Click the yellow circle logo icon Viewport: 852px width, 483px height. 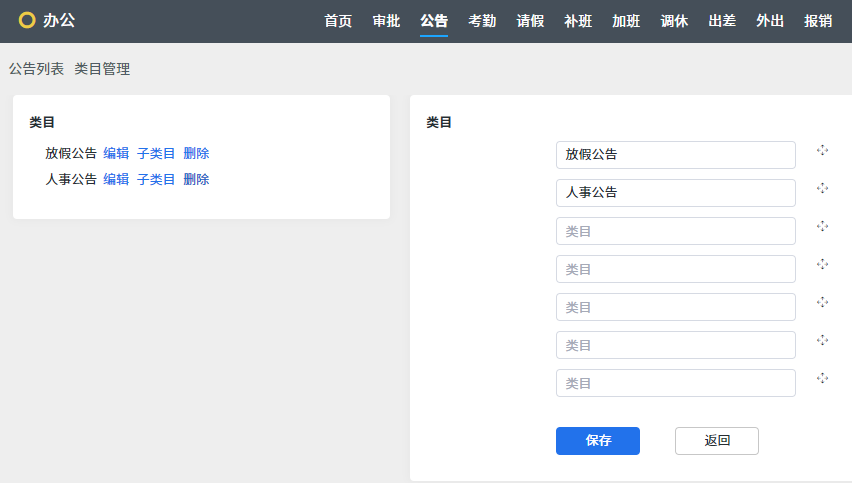point(27,20)
